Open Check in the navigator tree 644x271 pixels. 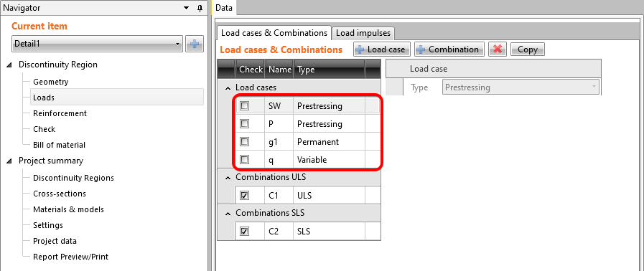pos(44,129)
